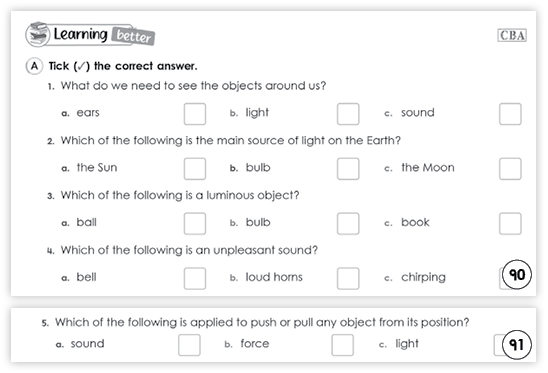Click the circled page number 90
Viewport: 548px width, 373px height.
pyautogui.click(x=517, y=274)
